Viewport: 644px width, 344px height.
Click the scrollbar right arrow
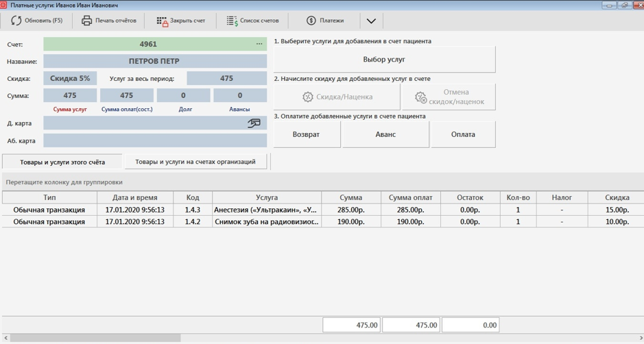(x=641, y=338)
